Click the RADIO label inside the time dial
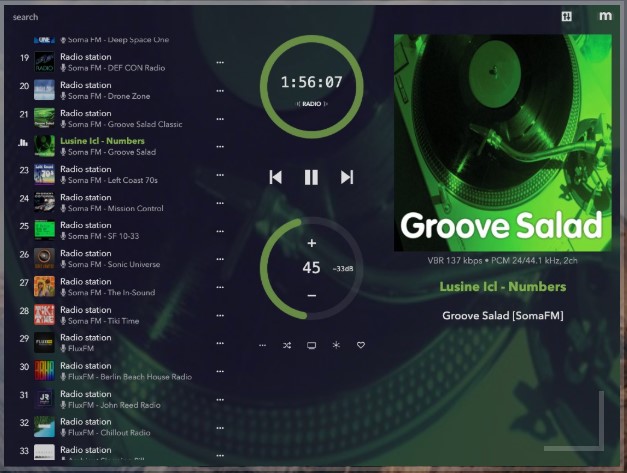Screen dimensions: 627x473 tap(311, 104)
